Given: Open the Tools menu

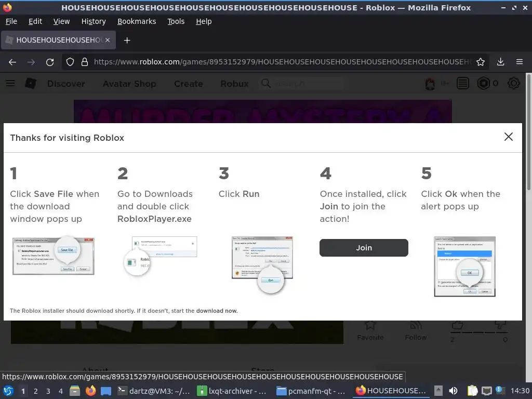Looking at the screenshot, I should pyautogui.click(x=176, y=21).
